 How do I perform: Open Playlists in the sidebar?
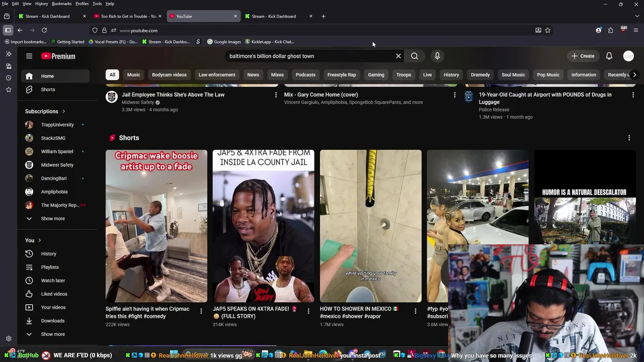[55, 267]
